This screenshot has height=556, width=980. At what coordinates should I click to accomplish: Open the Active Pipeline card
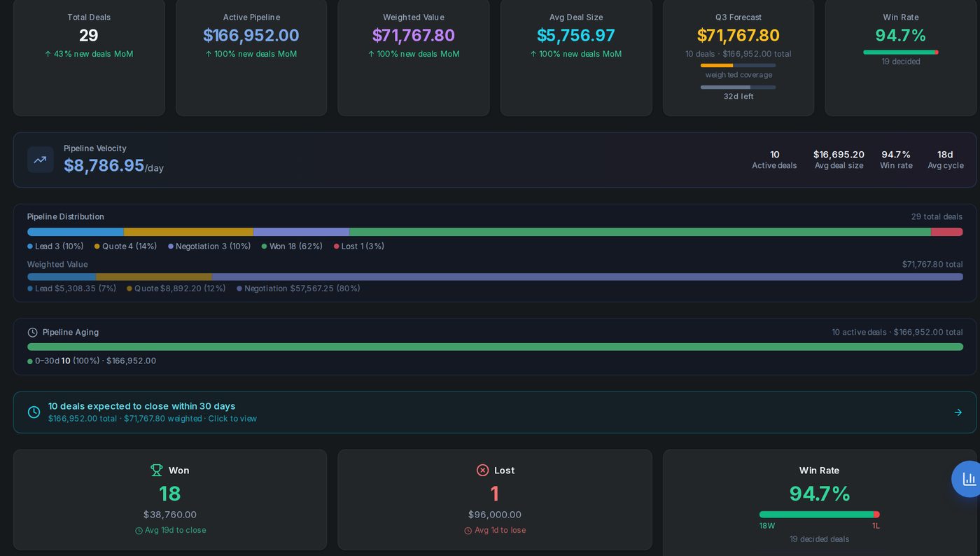click(x=251, y=56)
